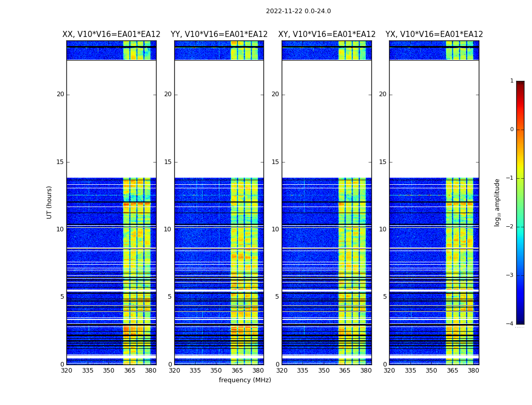
Task: Select the XY, V10*V16=EA01*EA12 panel title
Action: coord(327,34)
